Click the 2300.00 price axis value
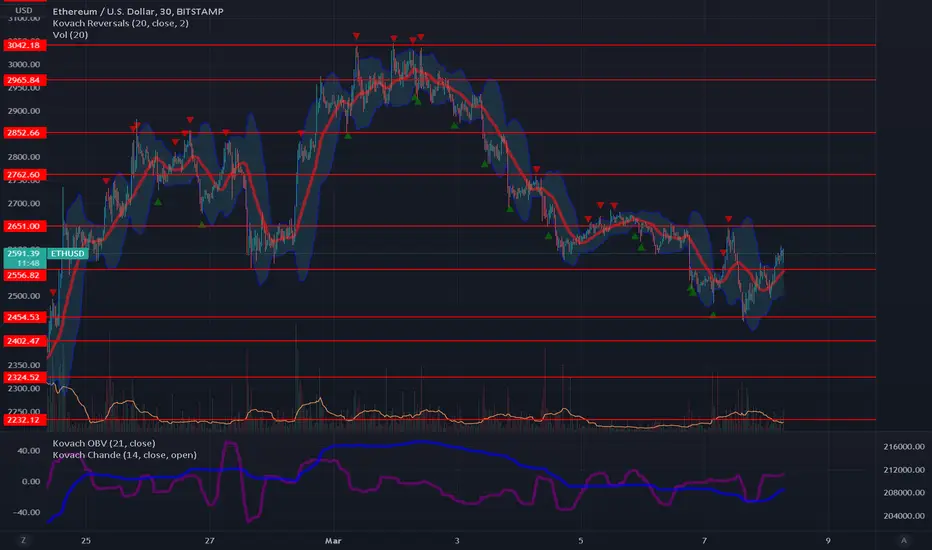This screenshot has width=932, height=550. (24, 389)
